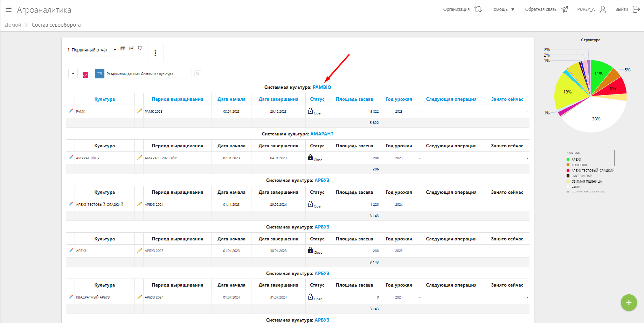This screenshot has width=644, height=323.
Task: Open the hamburger navigation menu
Action: pos(9,9)
